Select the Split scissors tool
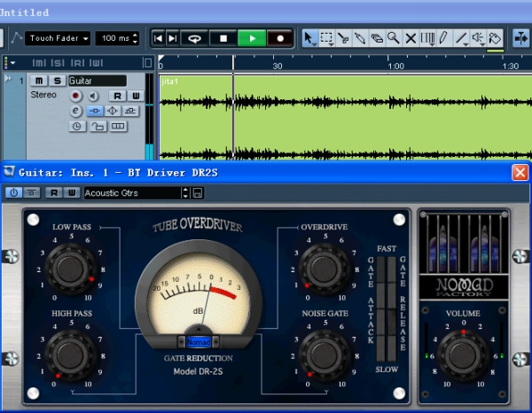This screenshot has height=413, width=532. [343, 38]
